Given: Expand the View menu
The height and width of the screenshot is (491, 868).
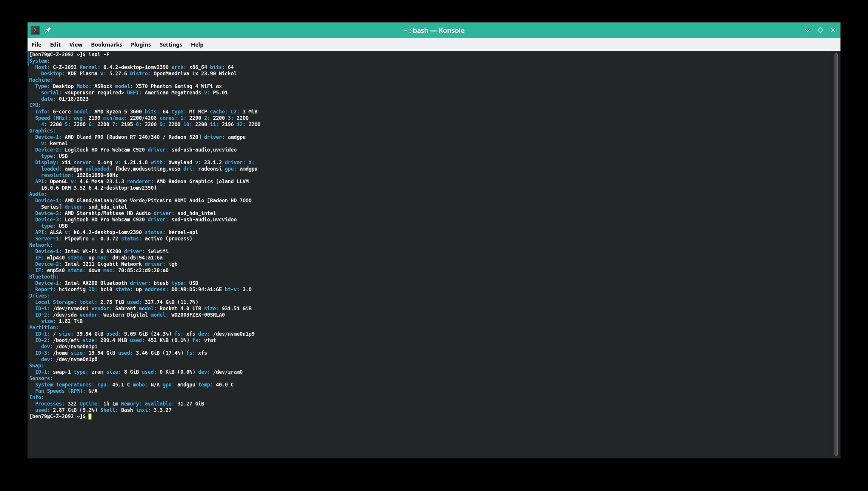Looking at the screenshot, I should tap(76, 44).
